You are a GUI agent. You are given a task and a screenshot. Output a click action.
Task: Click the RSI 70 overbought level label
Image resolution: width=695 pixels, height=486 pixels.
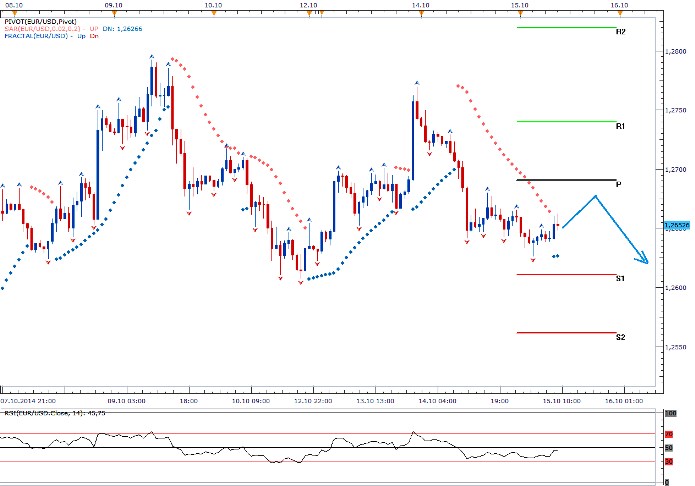669,434
